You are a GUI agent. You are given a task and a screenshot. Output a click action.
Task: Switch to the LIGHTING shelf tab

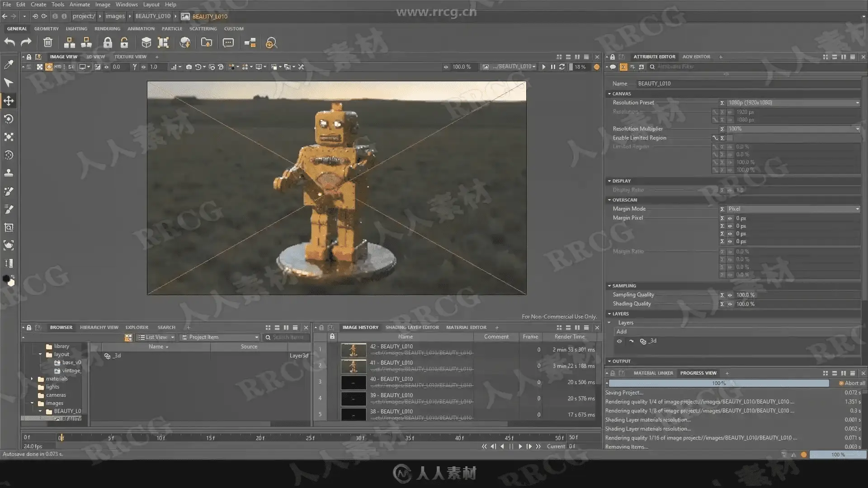[76, 28]
